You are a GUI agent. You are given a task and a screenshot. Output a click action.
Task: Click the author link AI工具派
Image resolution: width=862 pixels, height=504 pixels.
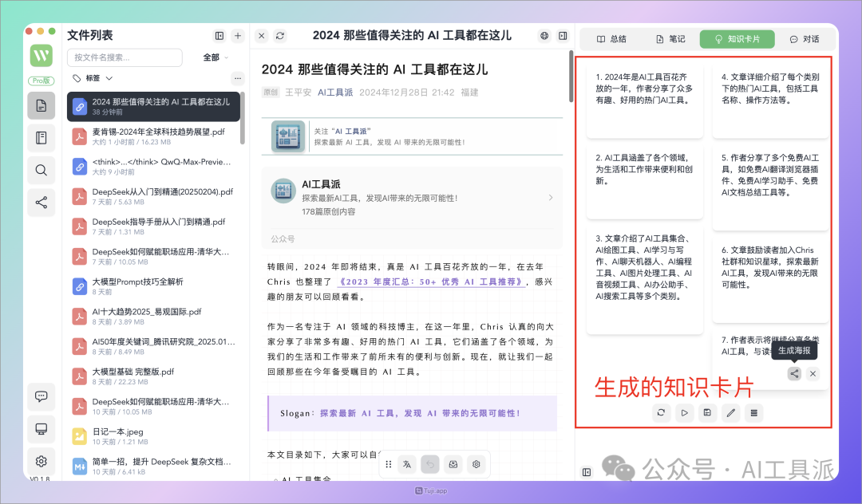(x=335, y=93)
